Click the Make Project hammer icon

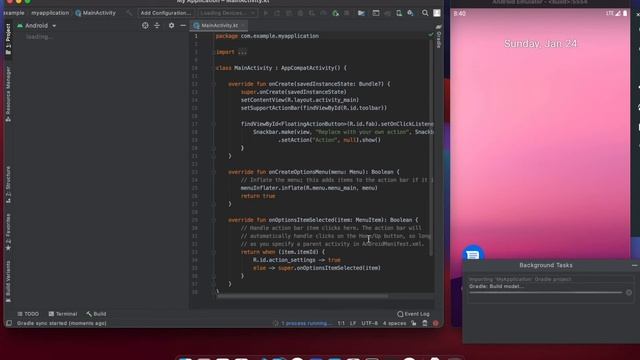[129, 13]
